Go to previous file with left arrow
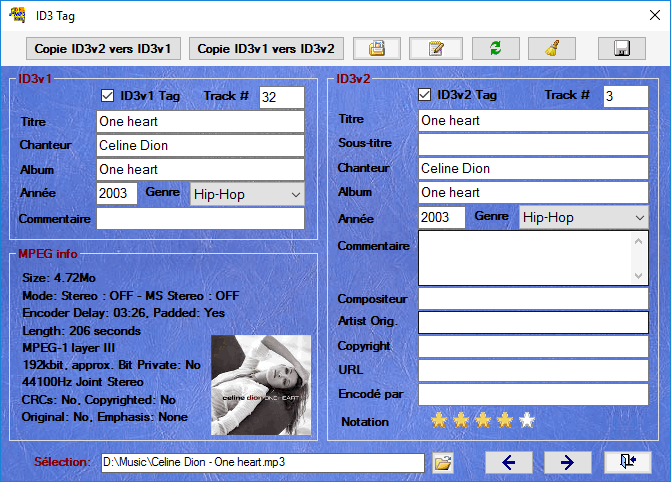Image resolution: width=671 pixels, height=482 pixels. [509, 462]
